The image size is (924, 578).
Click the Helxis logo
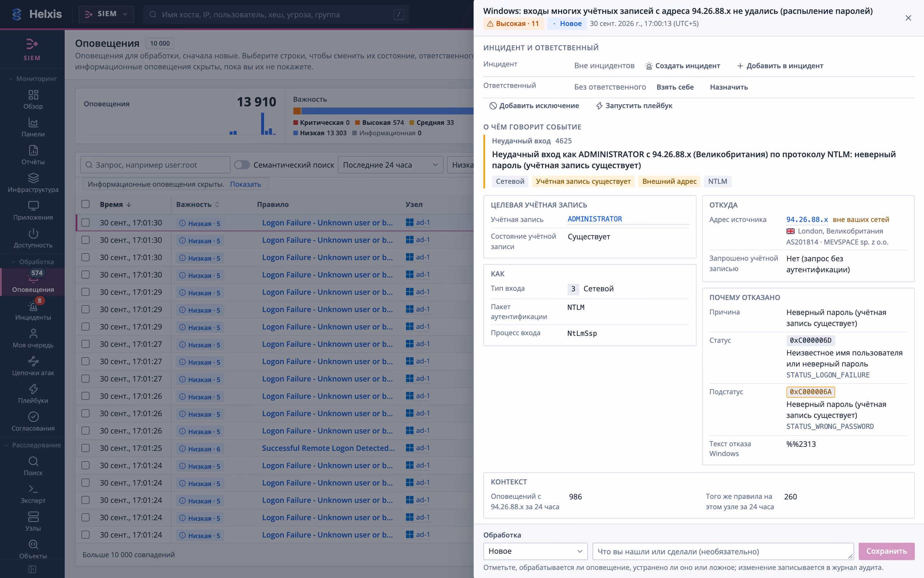37,14
